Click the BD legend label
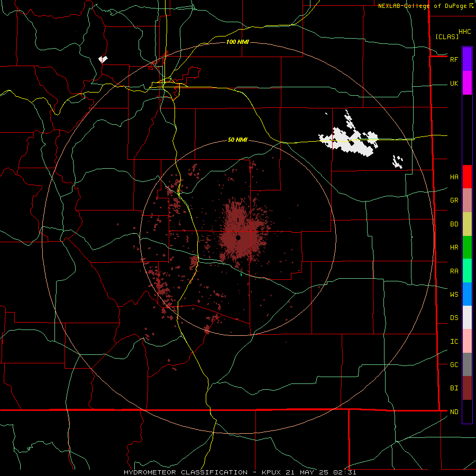This screenshot has height=476, width=476. click(454, 224)
